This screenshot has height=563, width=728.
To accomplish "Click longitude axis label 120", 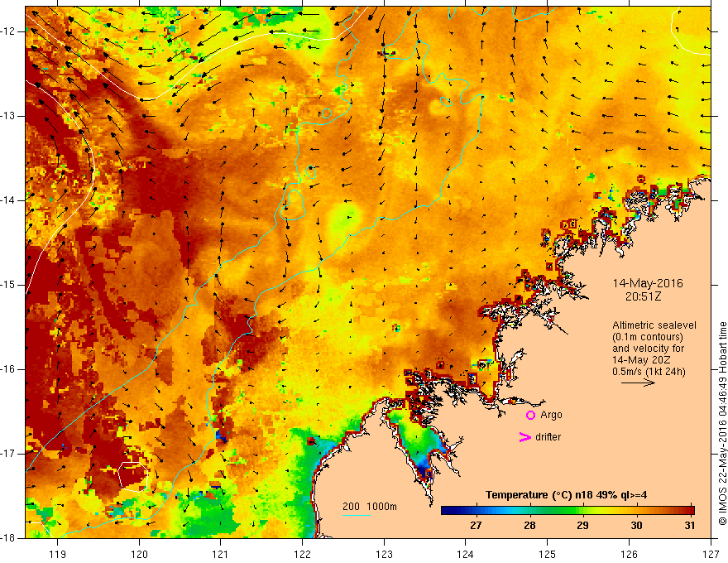I will 139,554.
